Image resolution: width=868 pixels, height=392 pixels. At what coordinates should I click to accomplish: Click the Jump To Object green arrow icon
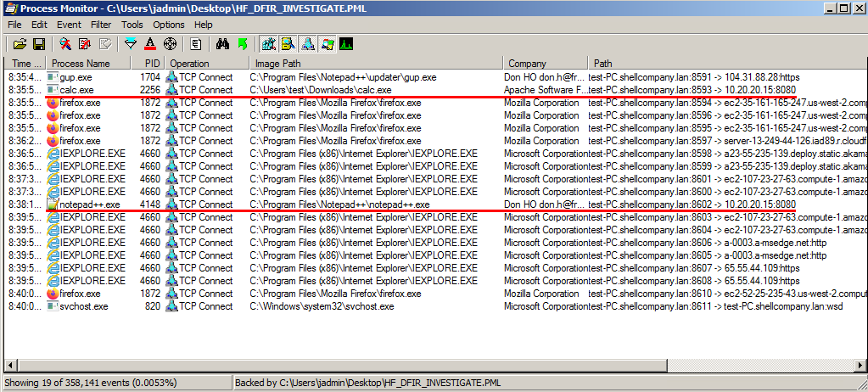[243, 43]
